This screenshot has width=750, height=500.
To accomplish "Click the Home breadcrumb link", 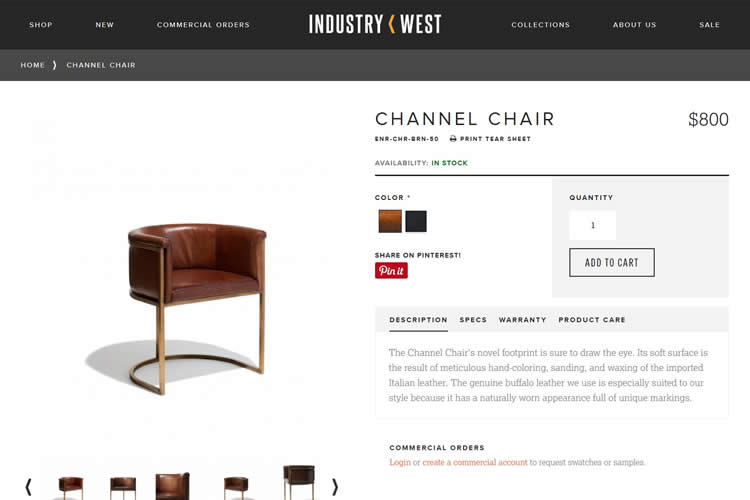I will [x=33, y=65].
